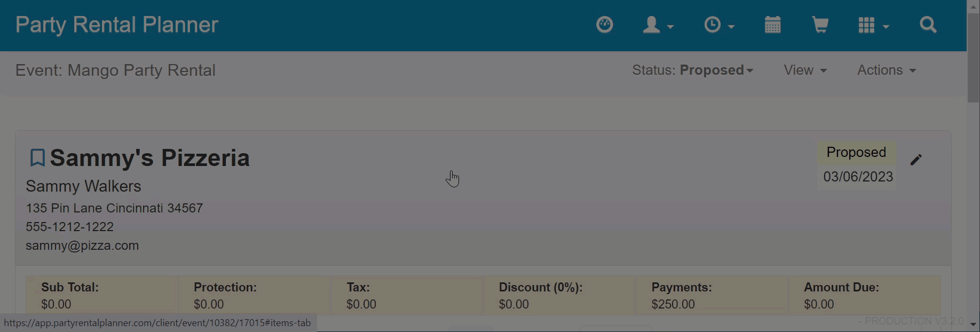Click the 03/06/2023 event date

tap(858, 177)
